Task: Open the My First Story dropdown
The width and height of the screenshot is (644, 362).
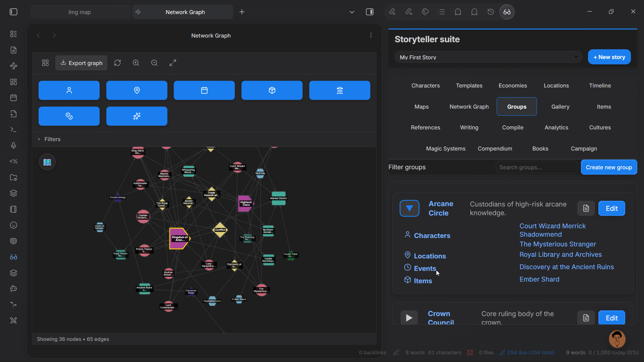Action: pyautogui.click(x=488, y=57)
